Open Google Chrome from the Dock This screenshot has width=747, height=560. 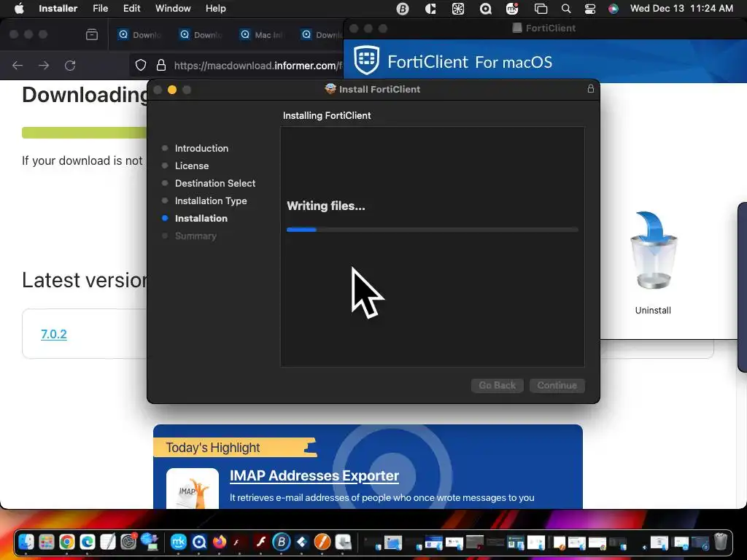point(67,542)
